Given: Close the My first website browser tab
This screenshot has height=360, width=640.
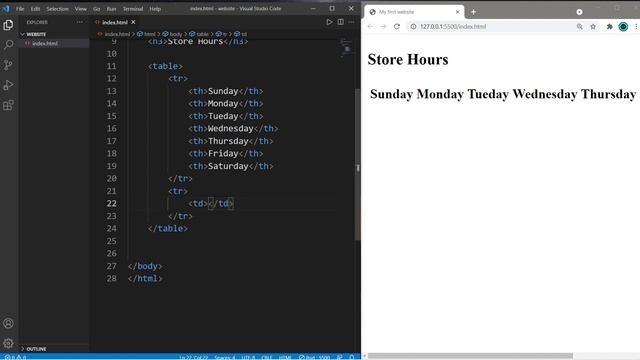Looking at the screenshot, I should pos(458,12).
